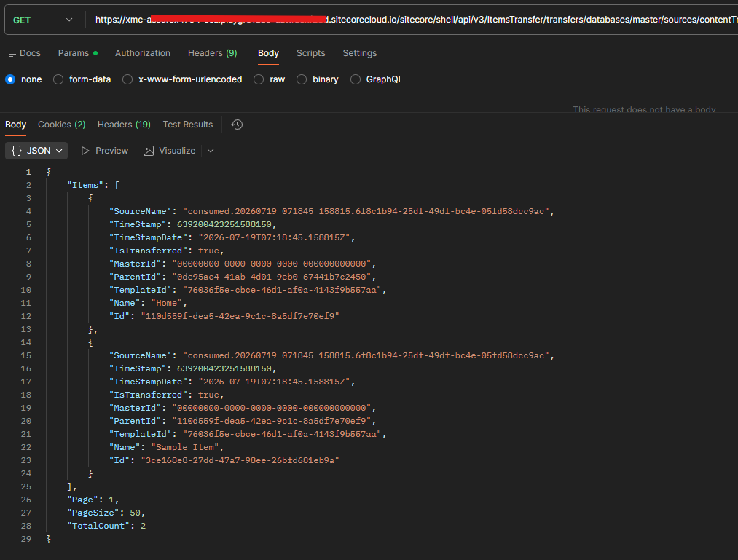Open the response Body tab
This screenshot has width=738, height=560.
pos(15,125)
